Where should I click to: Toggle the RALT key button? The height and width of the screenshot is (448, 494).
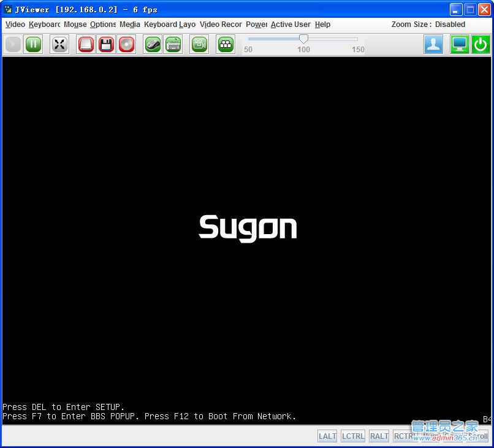coord(379,436)
